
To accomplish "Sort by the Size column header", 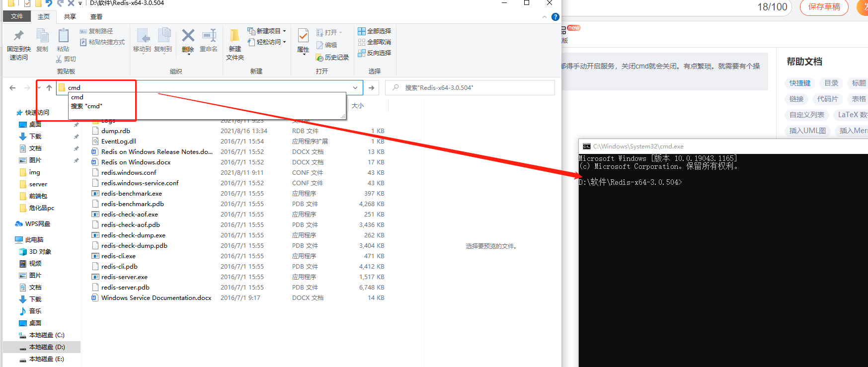I will [358, 106].
